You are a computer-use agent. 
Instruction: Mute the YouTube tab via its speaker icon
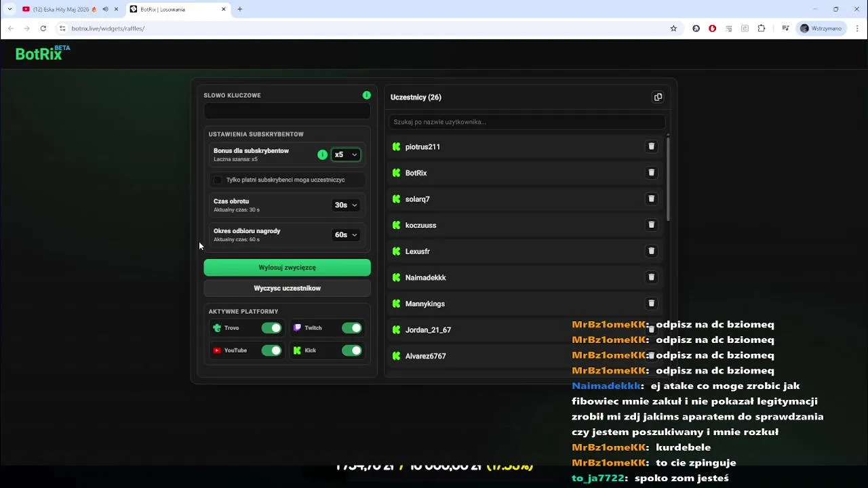click(x=105, y=9)
